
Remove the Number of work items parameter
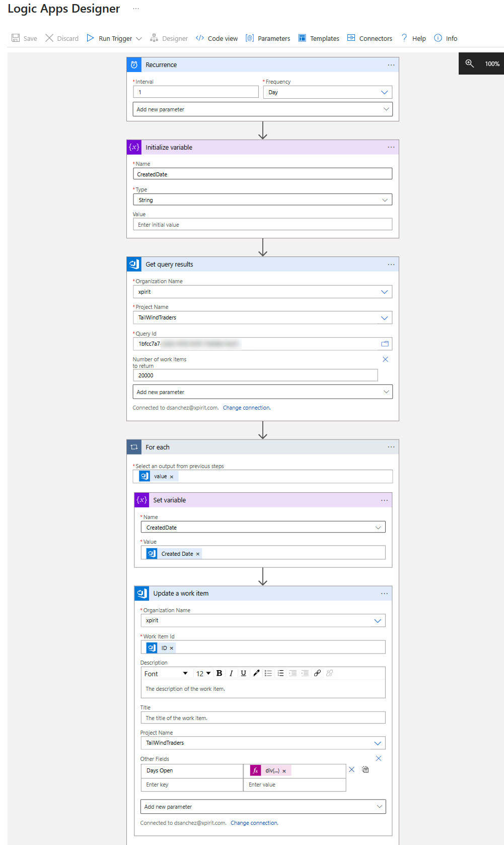click(385, 359)
